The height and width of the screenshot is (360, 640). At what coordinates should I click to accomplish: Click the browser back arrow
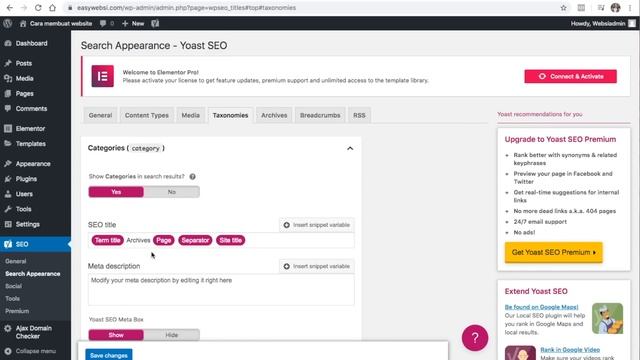pos(10,8)
